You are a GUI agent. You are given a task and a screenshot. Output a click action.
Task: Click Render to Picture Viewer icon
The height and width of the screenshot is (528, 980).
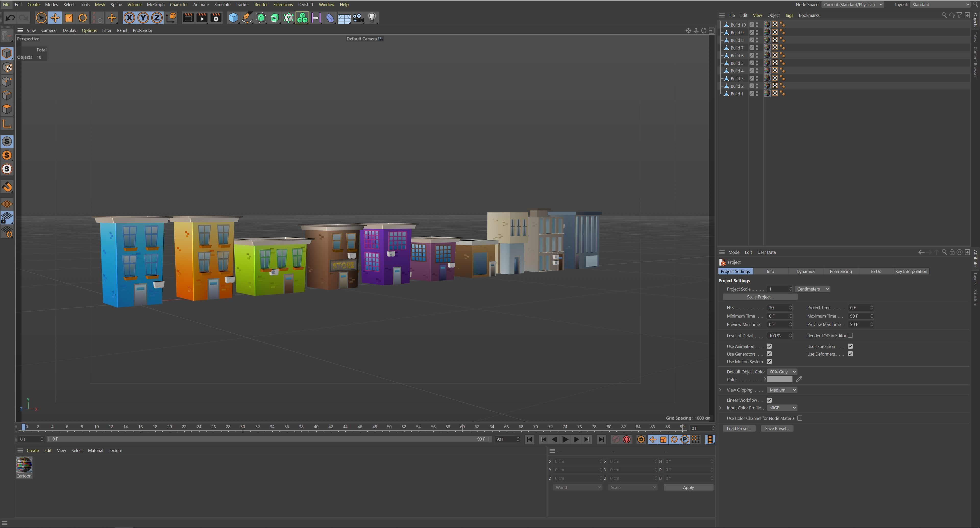pos(202,18)
